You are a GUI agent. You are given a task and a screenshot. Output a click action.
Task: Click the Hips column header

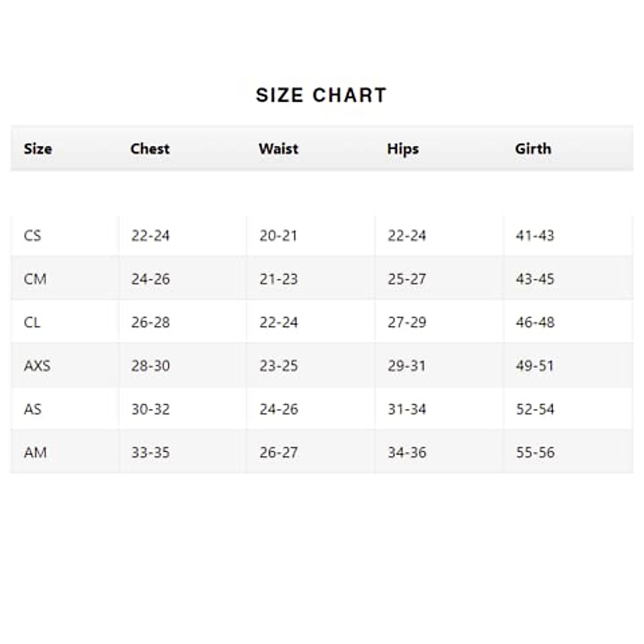click(x=402, y=149)
